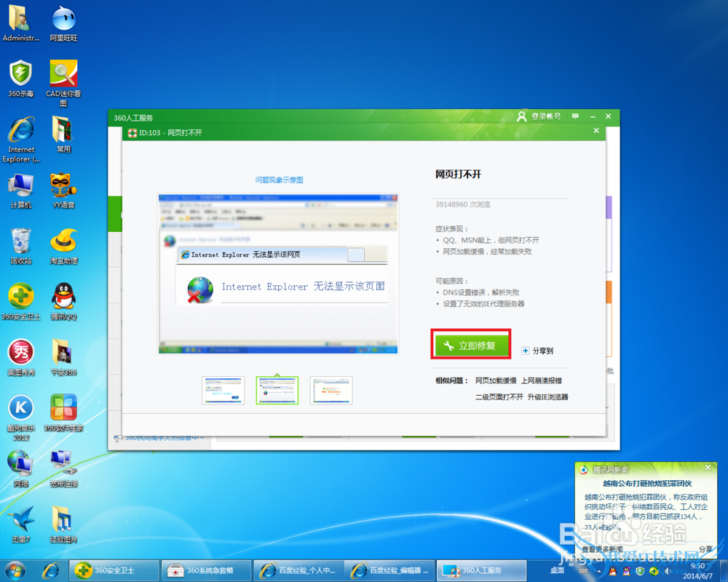Viewport: 728px width, 582px height.
Task: Open the 经验图片 folder icon
Action: pyautogui.click(x=63, y=525)
